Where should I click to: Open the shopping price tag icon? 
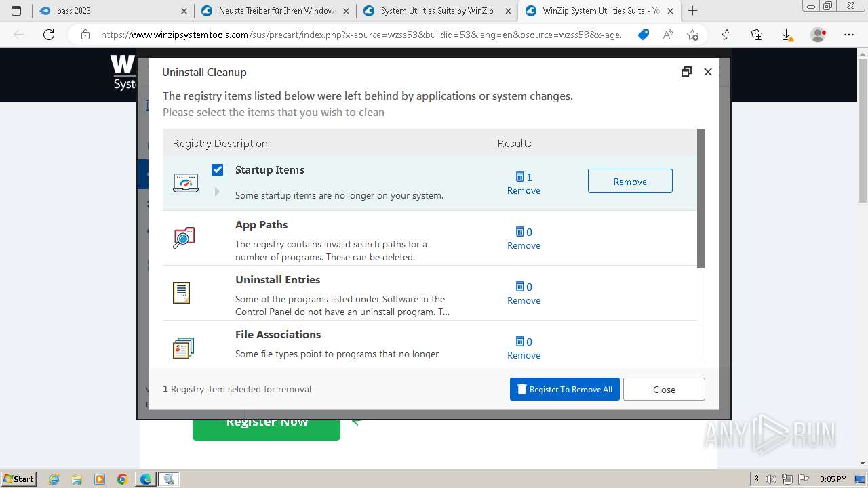click(644, 35)
